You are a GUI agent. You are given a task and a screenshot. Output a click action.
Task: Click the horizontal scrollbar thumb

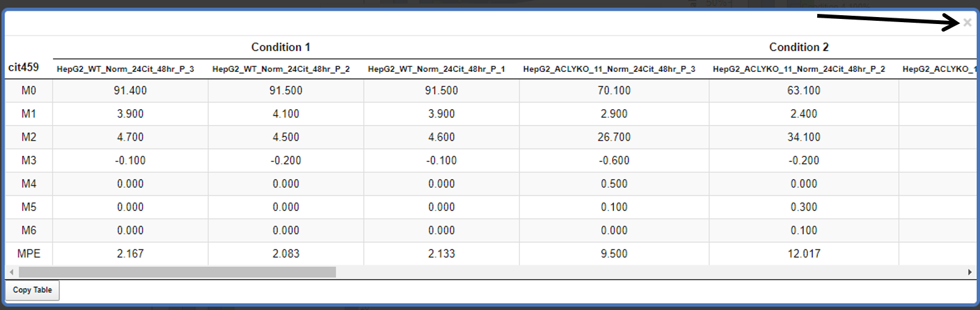[x=177, y=272]
